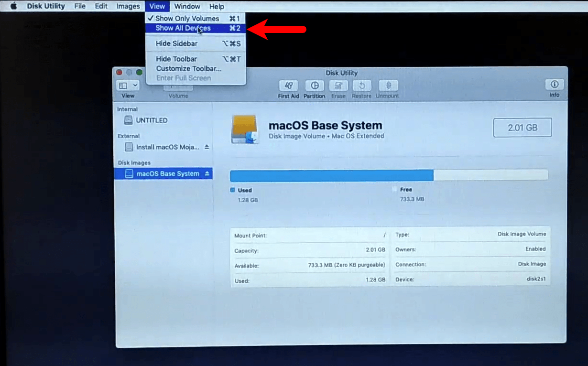Image resolution: width=588 pixels, height=366 pixels.
Task: Choose Show Only Volumes menu item
Action: (196, 19)
